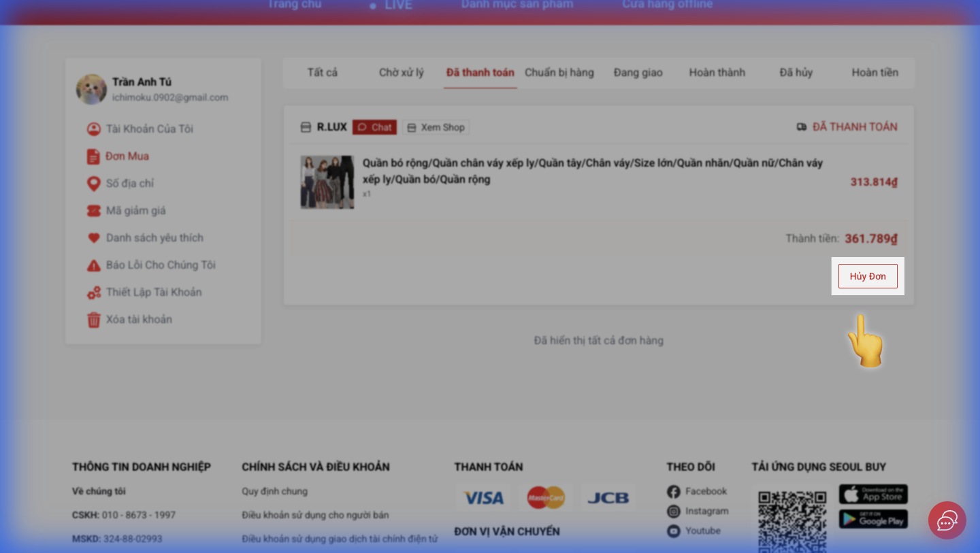
Task: Click the product thumbnail image of the pants
Action: point(327,182)
